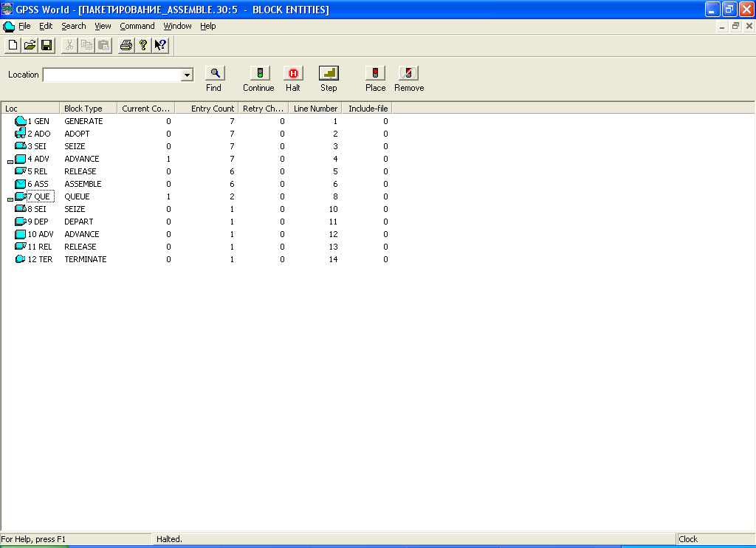Open the Location dropdown arrow
The image size is (756, 548).
(x=187, y=75)
